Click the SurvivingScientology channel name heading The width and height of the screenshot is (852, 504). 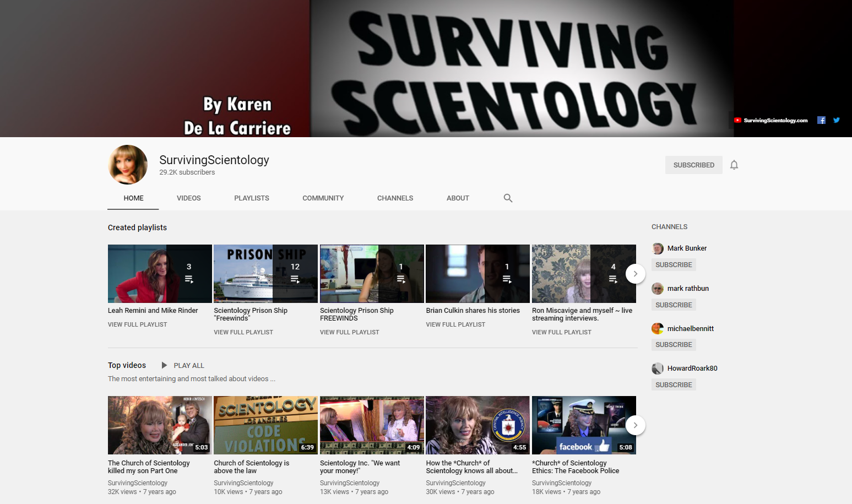pyautogui.click(x=214, y=160)
